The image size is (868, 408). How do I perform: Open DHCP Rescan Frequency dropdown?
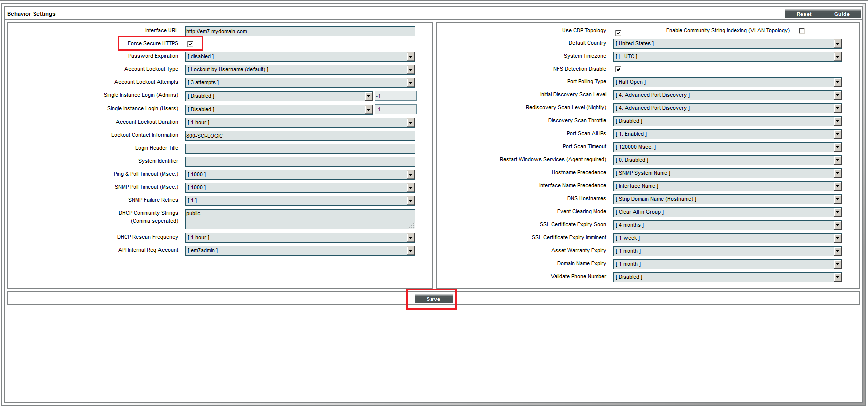[300, 238]
